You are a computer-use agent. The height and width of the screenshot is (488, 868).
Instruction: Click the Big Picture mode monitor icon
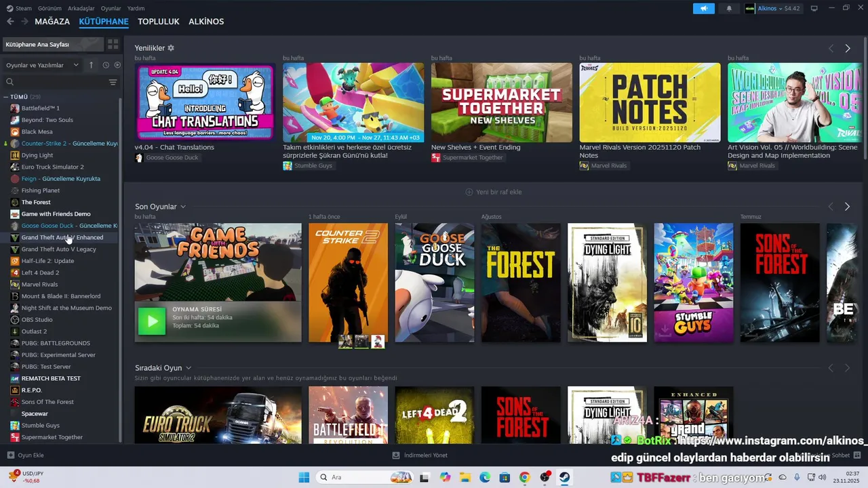814,8
